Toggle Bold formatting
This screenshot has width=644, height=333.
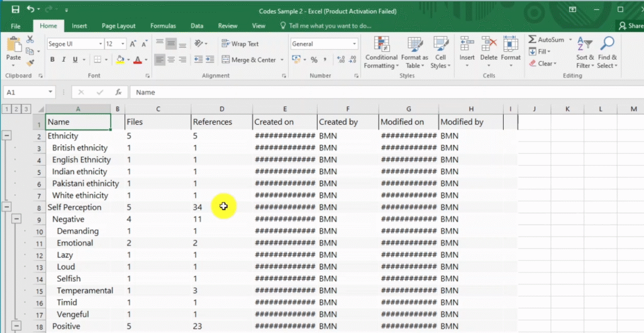pos(53,60)
